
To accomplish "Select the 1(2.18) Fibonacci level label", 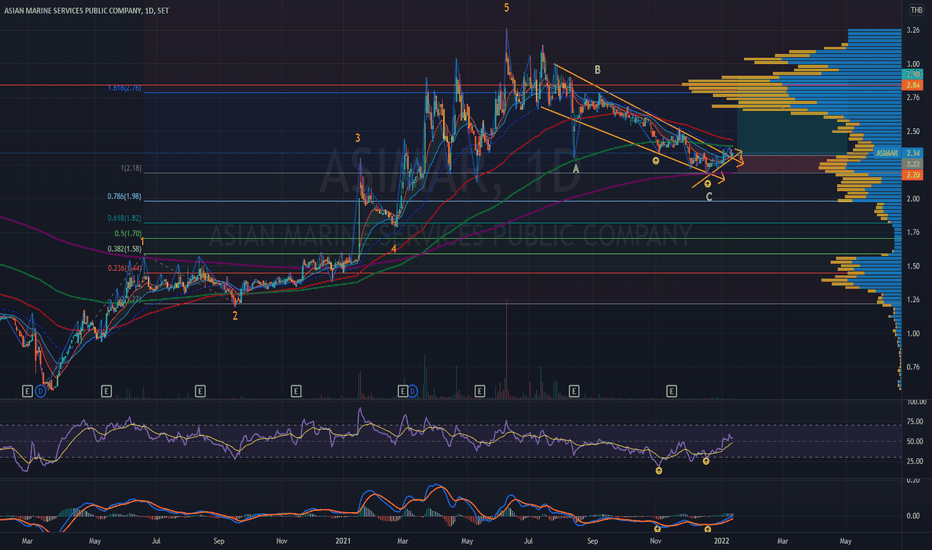I will pos(131,168).
